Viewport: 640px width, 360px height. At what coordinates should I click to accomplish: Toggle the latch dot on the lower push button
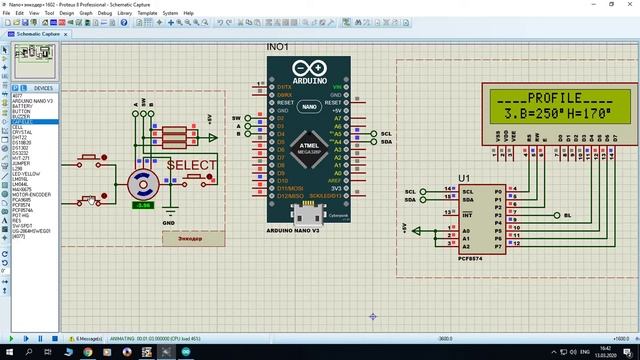[x=104, y=196]
